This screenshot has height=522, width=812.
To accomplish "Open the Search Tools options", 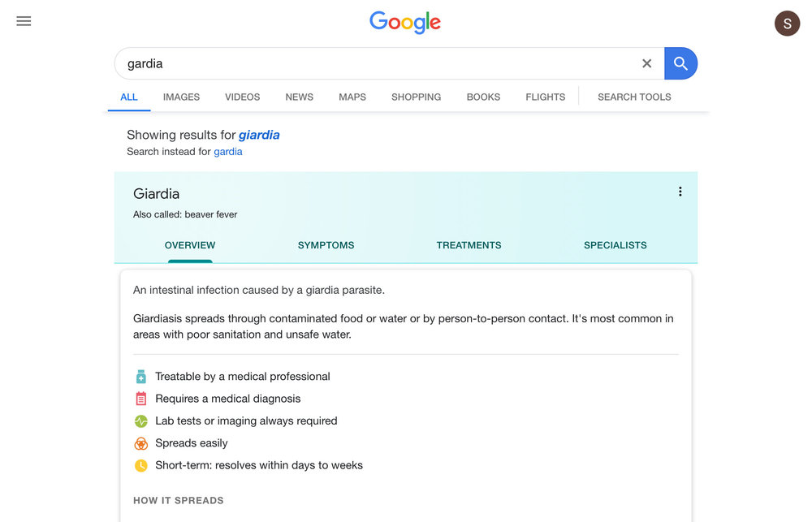I will (x=634, y=97).
